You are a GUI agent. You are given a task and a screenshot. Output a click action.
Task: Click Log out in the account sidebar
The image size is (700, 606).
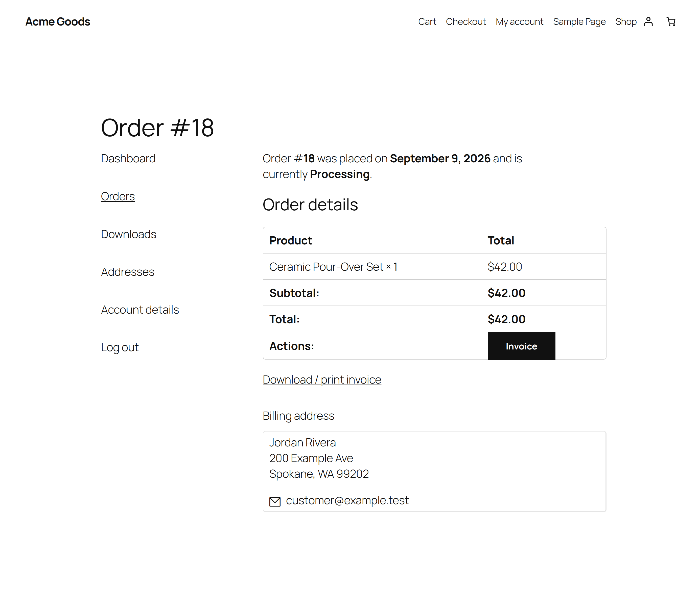pyautogui.click(x=120, y=347)
